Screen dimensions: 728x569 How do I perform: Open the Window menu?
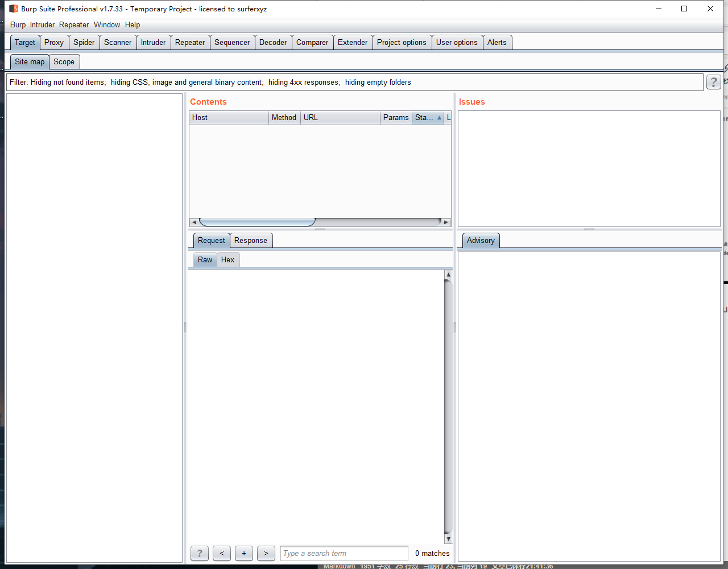(x=107, y=25)
